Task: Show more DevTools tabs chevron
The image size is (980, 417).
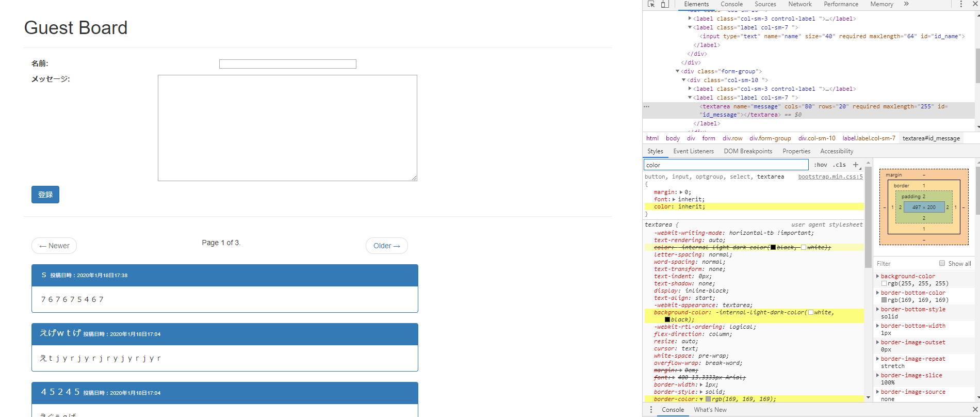Action: tap(906, 4)
